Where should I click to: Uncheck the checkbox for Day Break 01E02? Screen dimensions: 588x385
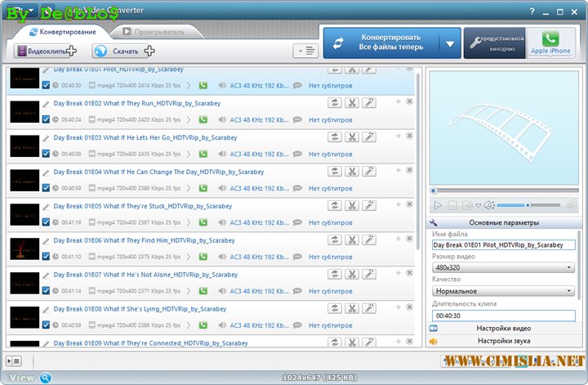click(46, 119)
